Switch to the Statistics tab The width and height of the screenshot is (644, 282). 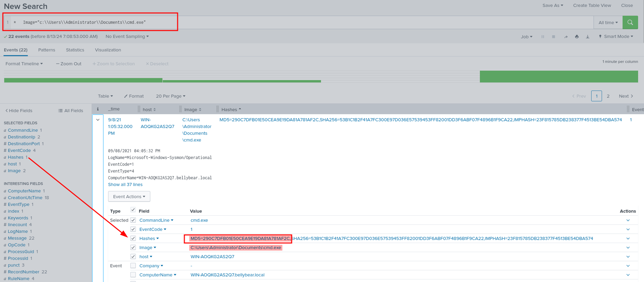[x=75, y=50]
